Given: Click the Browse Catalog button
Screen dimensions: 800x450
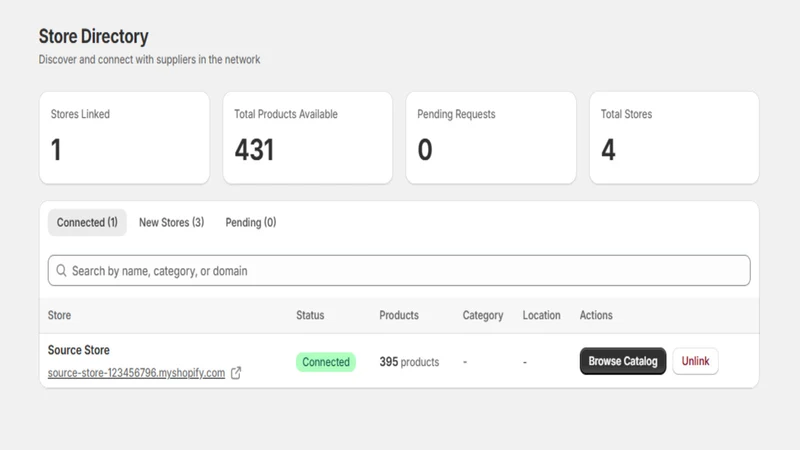Looking at the screenshot, I should click(x=623, y=361).
